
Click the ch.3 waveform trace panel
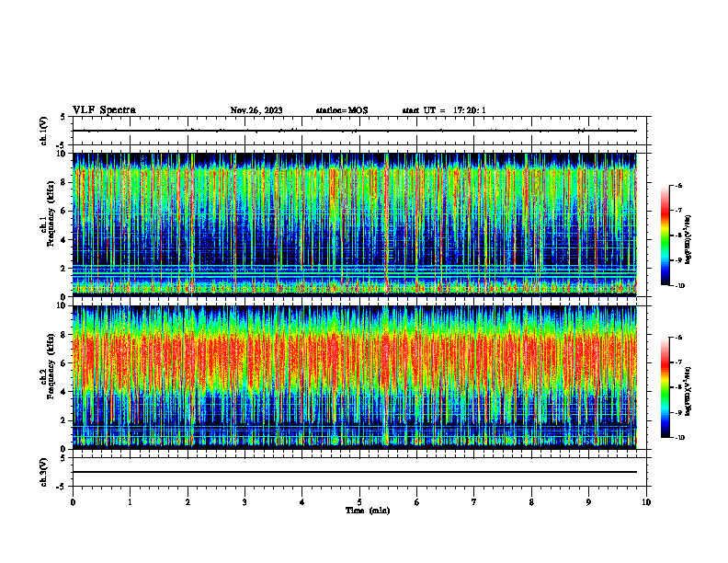(x=359, y=472)
